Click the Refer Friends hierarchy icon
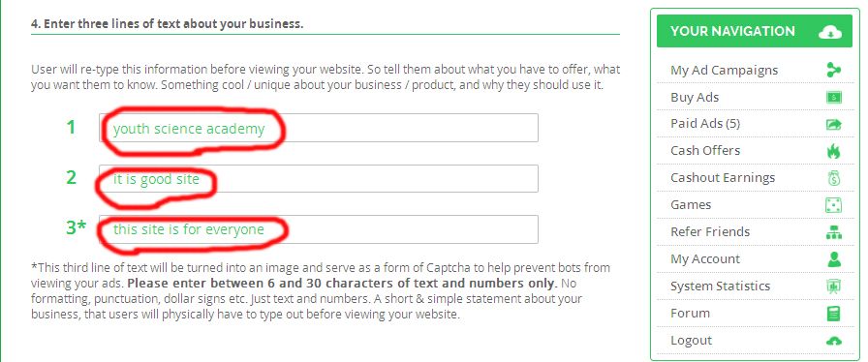The height and width of the screenshot is (362, 868). tap(833, 232)
